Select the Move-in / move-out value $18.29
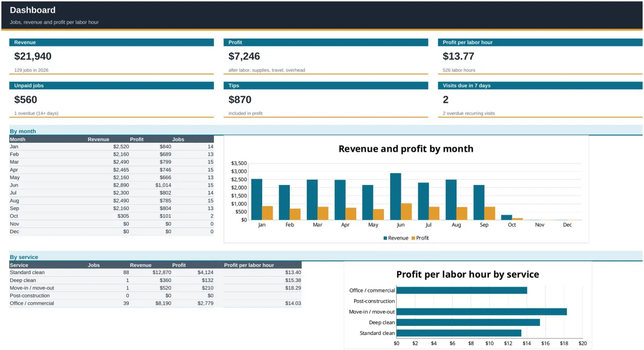The width and height of the screenshot is (644, 350). 293,288
